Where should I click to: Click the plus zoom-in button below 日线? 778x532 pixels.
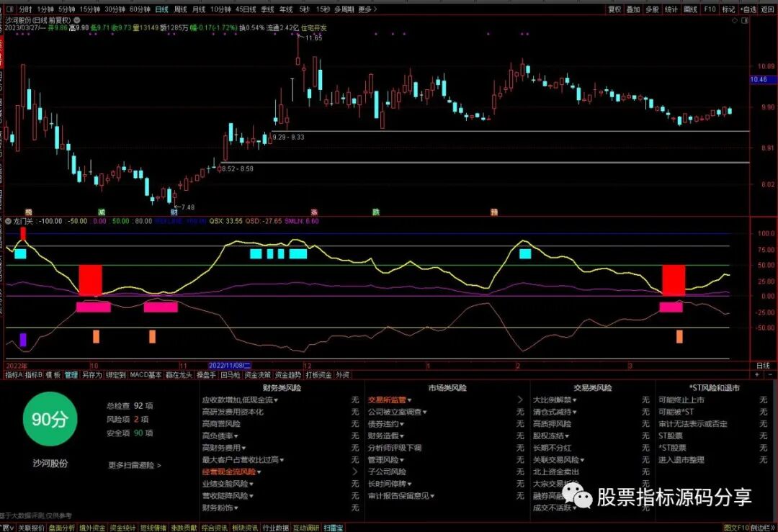coord(756,375)
